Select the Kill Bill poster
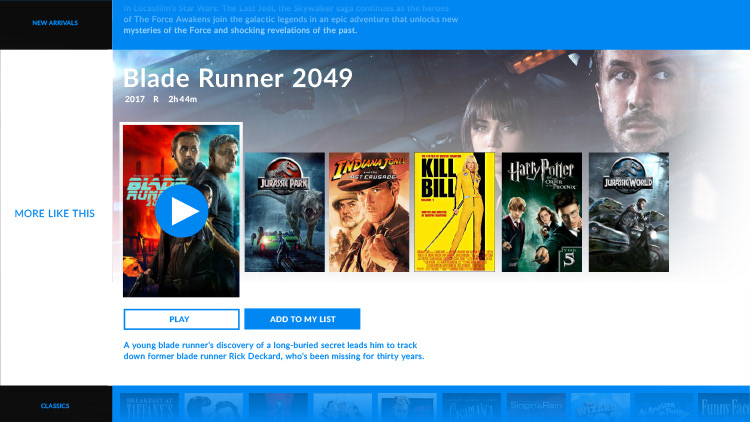This screenshot has width=750, height=422. [454, 212]
